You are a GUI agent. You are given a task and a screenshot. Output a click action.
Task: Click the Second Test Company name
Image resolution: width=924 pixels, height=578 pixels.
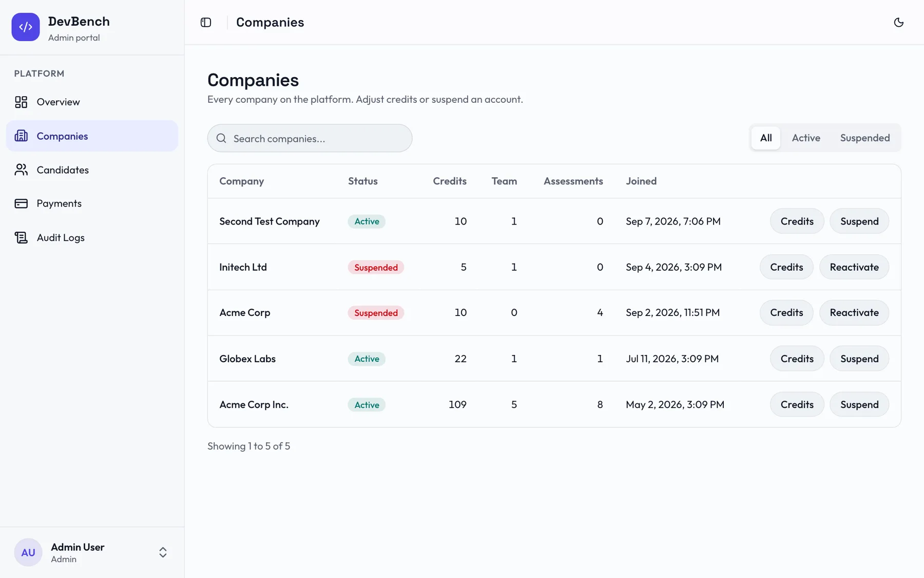click(x=269, y=221)
